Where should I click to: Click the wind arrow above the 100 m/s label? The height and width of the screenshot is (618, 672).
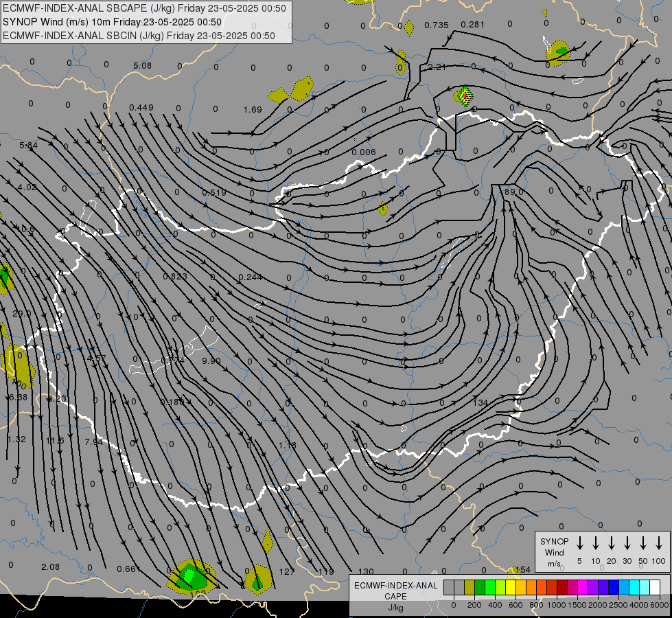click(659, 543)
